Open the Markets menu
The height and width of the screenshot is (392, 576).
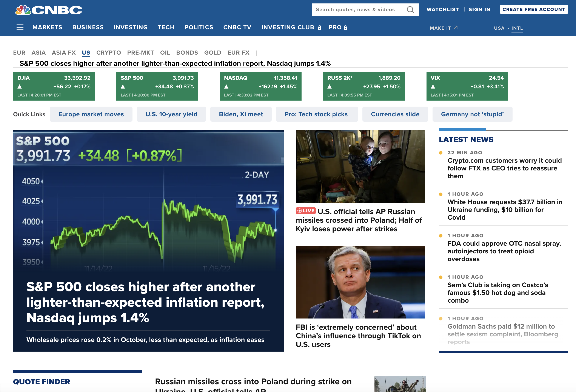[47, 27]
